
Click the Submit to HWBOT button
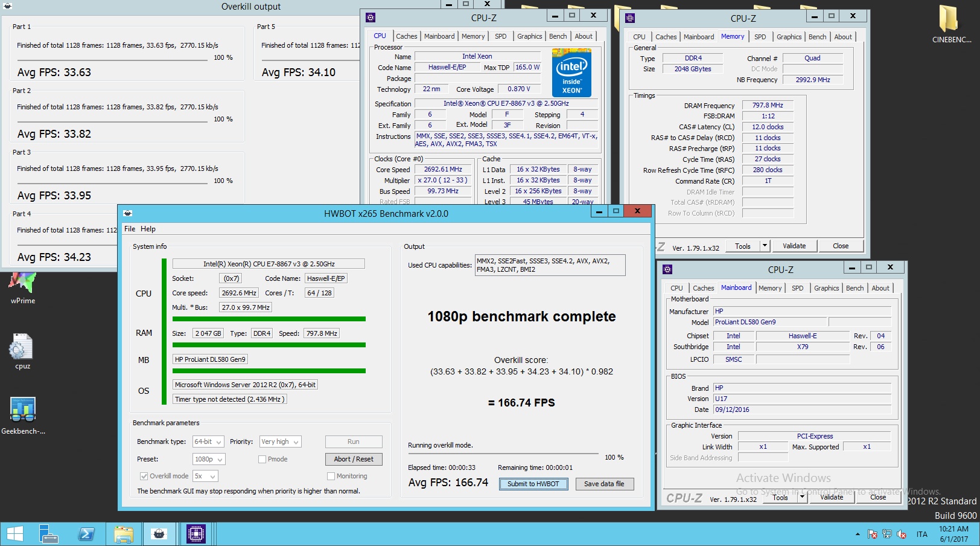(533, 484)
